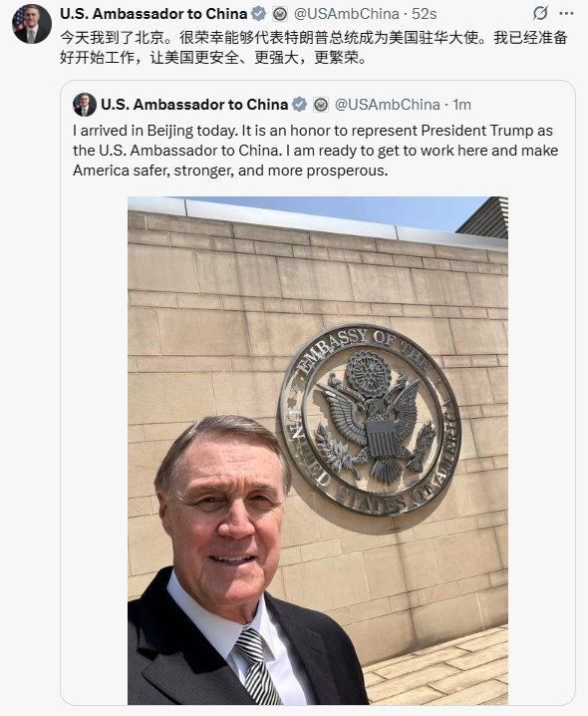Click the embassy seal plaque in photo

[370, 421]
